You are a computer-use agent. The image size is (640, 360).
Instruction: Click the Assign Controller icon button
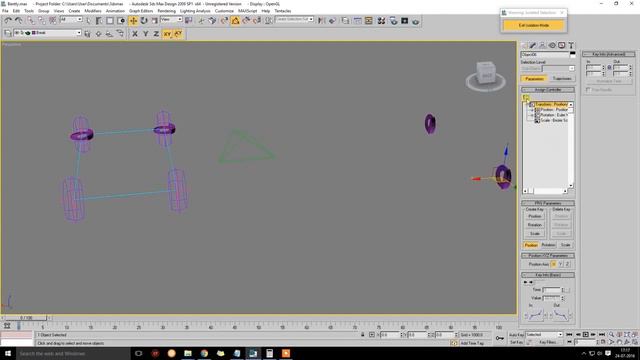[525, 97]
